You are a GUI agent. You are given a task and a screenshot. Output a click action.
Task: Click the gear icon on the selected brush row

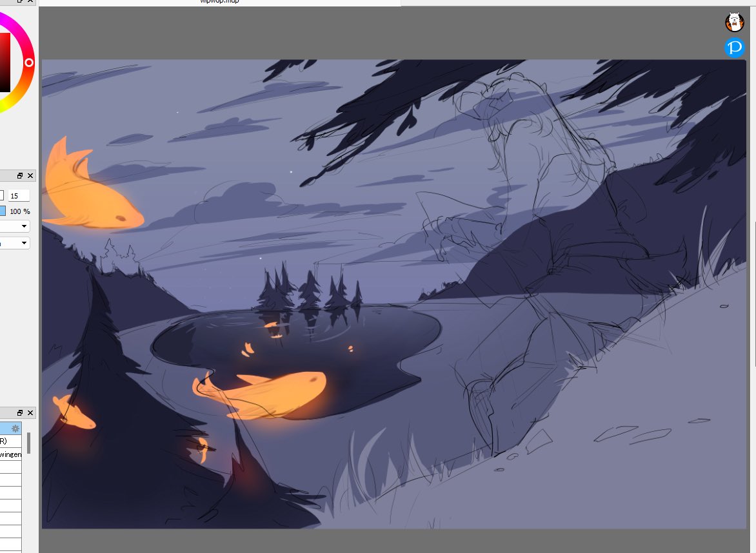[15, 428]
